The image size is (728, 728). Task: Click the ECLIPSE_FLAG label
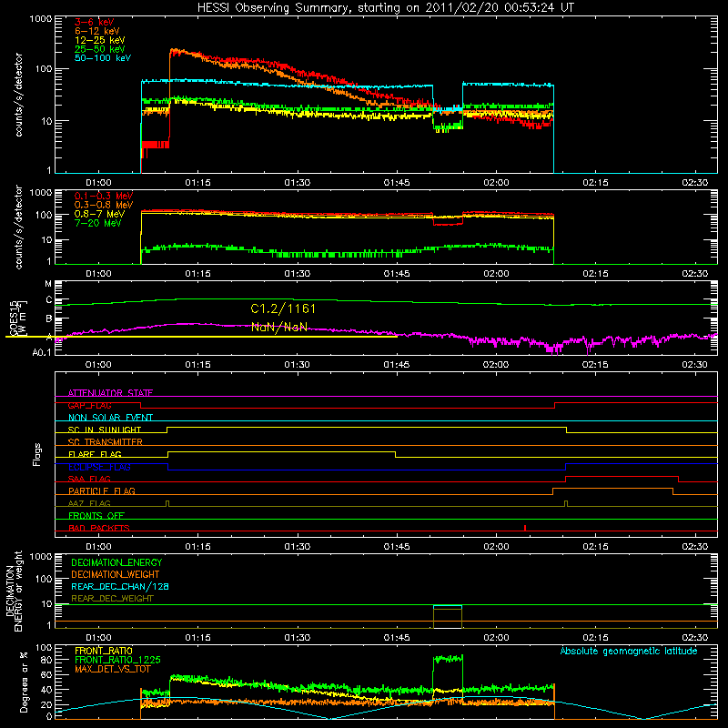99,467
